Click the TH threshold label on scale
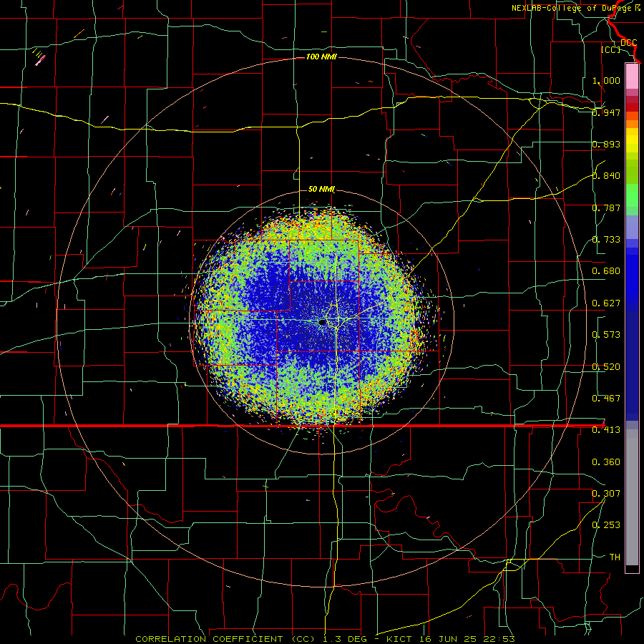The width and height of the screenshot is (644, 644). point(615,557)
